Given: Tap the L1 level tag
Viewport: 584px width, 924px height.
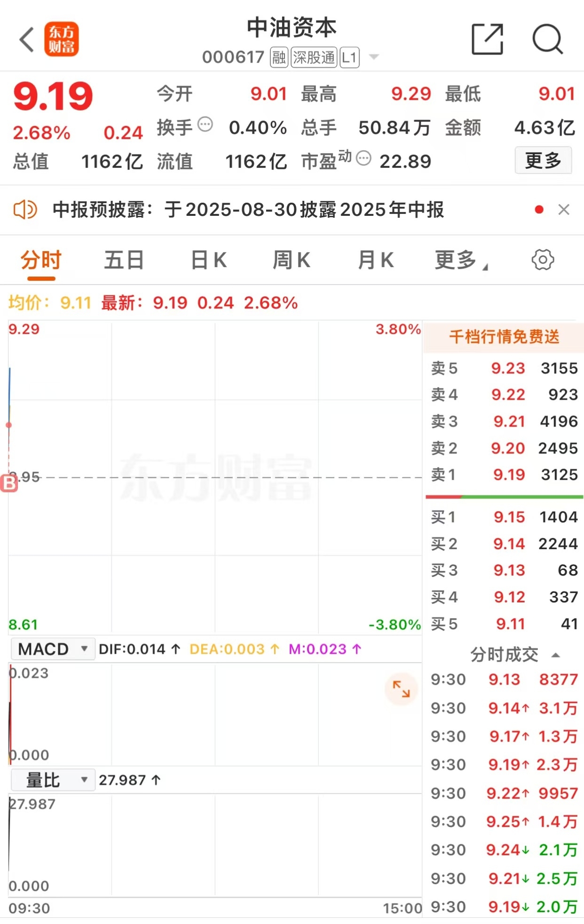Looking at the screenshot, I should (349, 57).
